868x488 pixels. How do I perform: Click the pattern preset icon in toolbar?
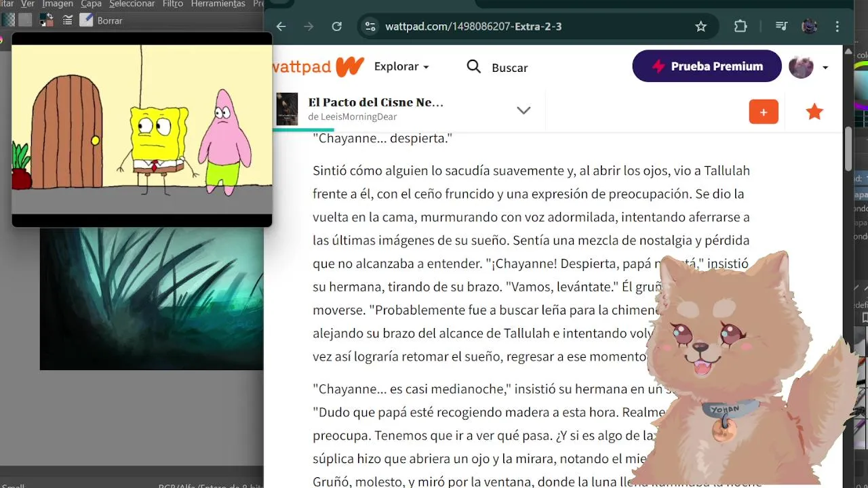(x=25, y=20)
